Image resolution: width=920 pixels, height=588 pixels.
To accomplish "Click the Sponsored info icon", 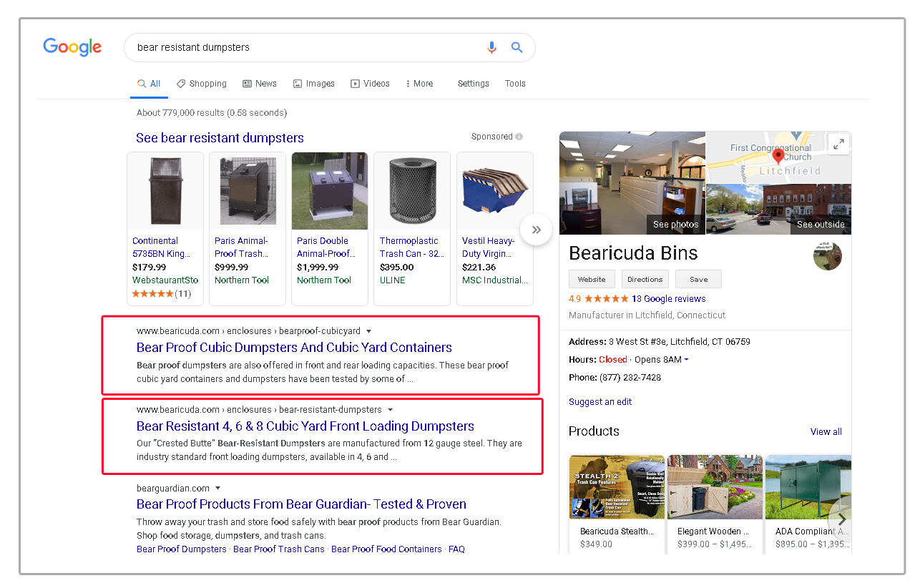I will pos(519,137).
